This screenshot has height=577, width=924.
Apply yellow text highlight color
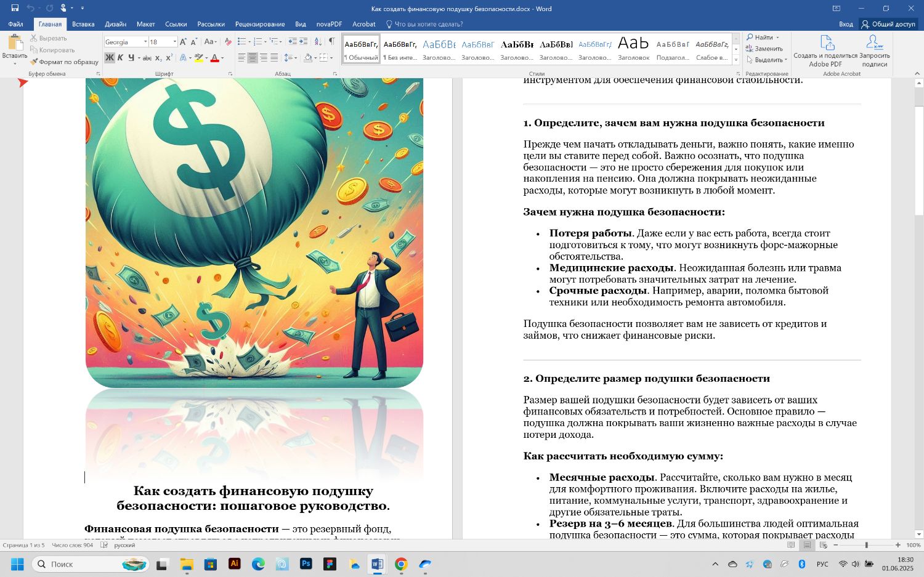tap(198, 58)
